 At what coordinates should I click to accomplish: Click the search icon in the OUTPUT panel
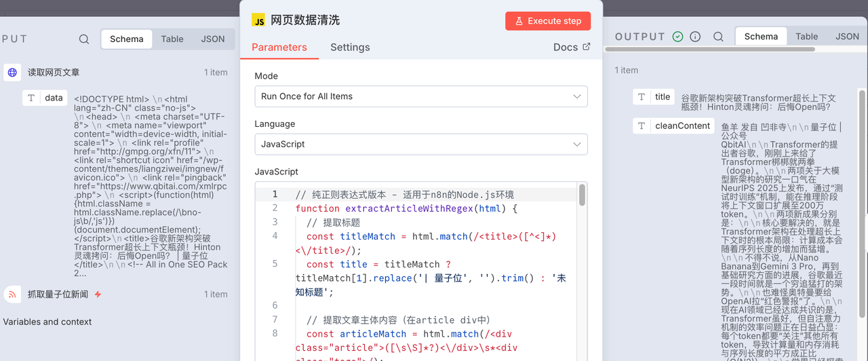(x=719, y=37)
